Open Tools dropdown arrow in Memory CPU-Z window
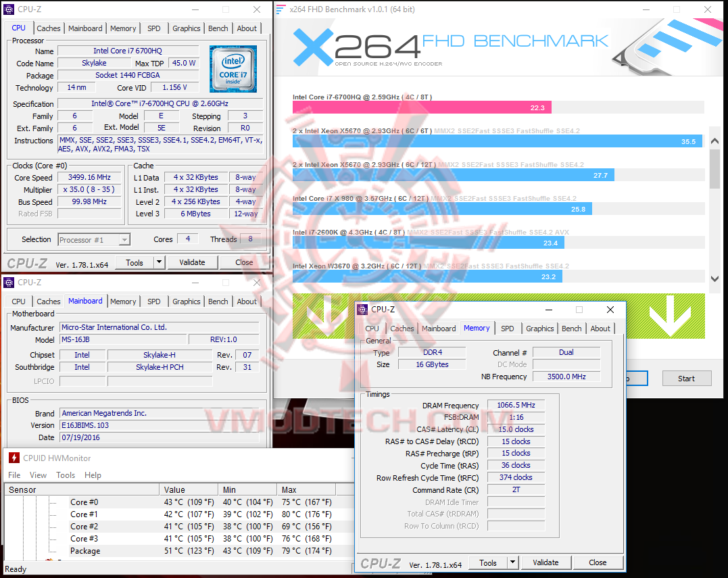This screenshot has height=578, width=728. coord(512,562)
